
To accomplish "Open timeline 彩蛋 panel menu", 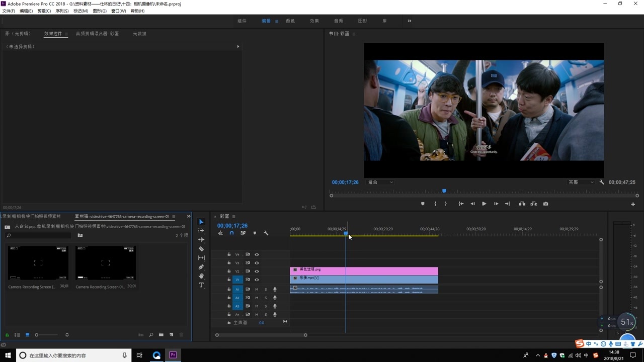I will (x=233, y=217).
